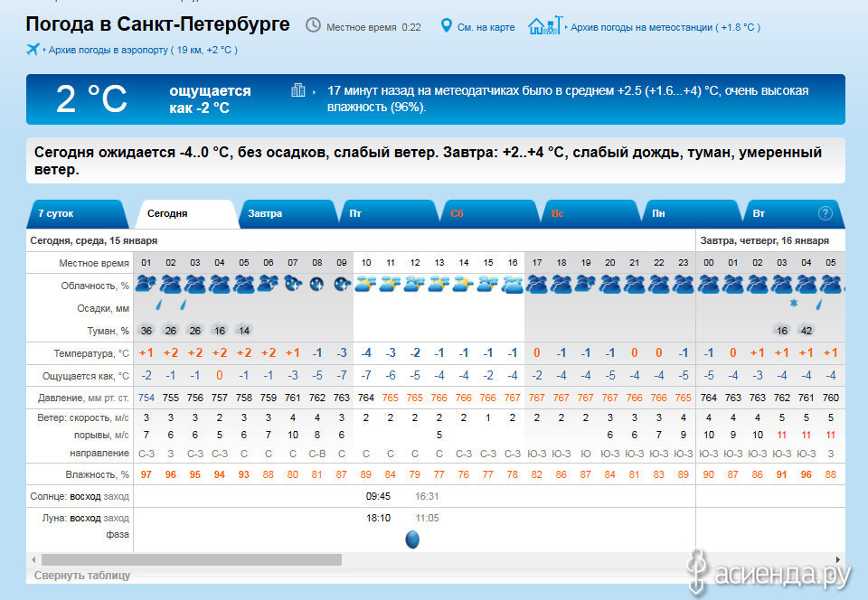Click the moonrise time 18:10
This screenshot has width=868, height=600.
(378, 518)
